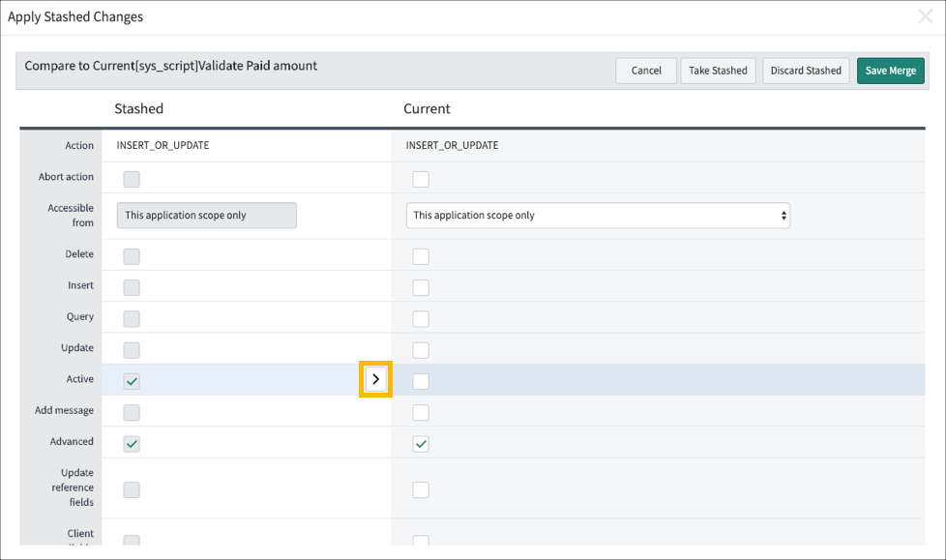Click the arrow to copy Active value to Current
The image size is (946, 560).
[x=375, y=379]
